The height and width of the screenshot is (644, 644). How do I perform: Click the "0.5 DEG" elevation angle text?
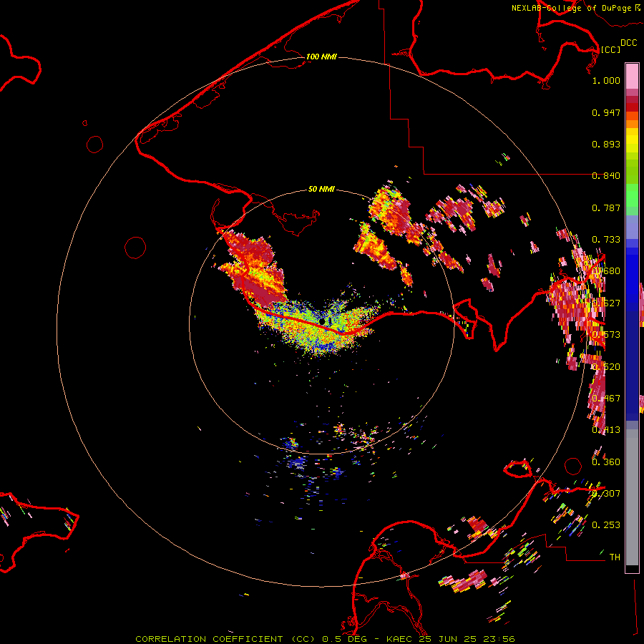[345, 639]
